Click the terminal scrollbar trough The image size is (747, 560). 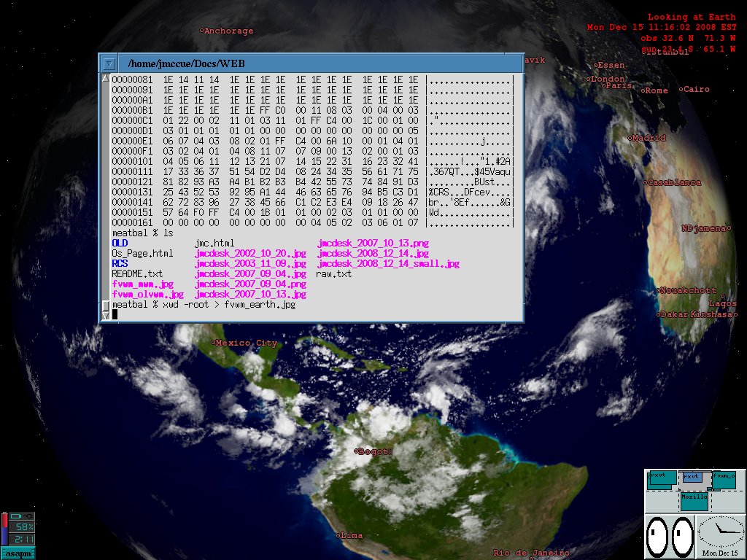tap(106, 190)
